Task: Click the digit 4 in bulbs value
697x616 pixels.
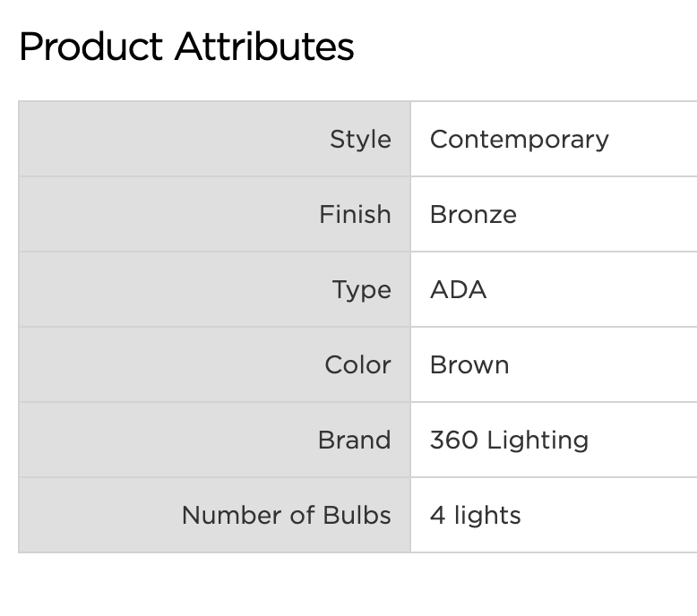Action: click(x=437, y=516)
